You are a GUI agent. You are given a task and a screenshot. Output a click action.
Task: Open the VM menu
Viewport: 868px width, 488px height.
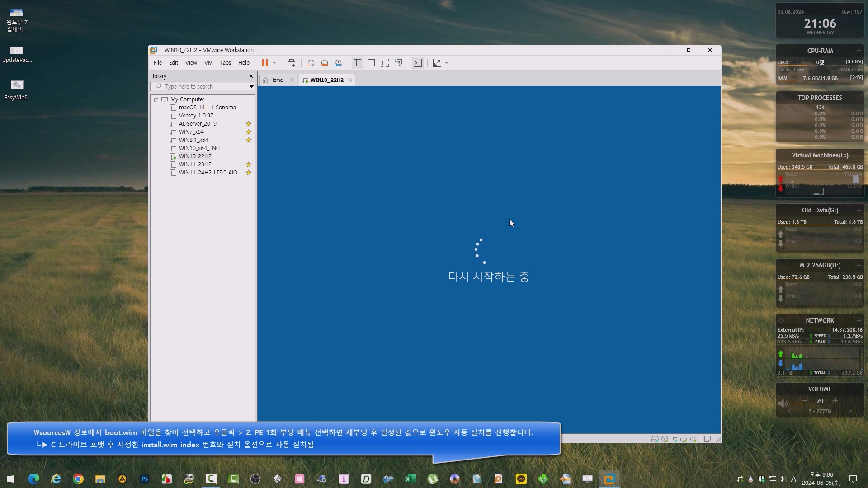[x=208, y=63]
